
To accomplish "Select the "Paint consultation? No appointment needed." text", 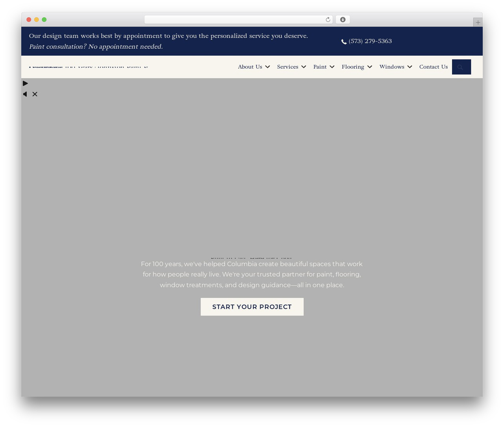I will (x=96, y=46).
